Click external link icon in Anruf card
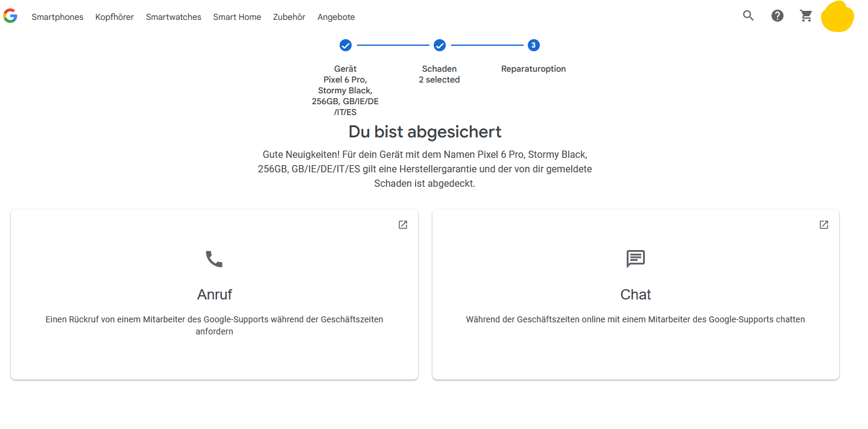Viewport: 868px width, 429px height. tap(403, 225)
